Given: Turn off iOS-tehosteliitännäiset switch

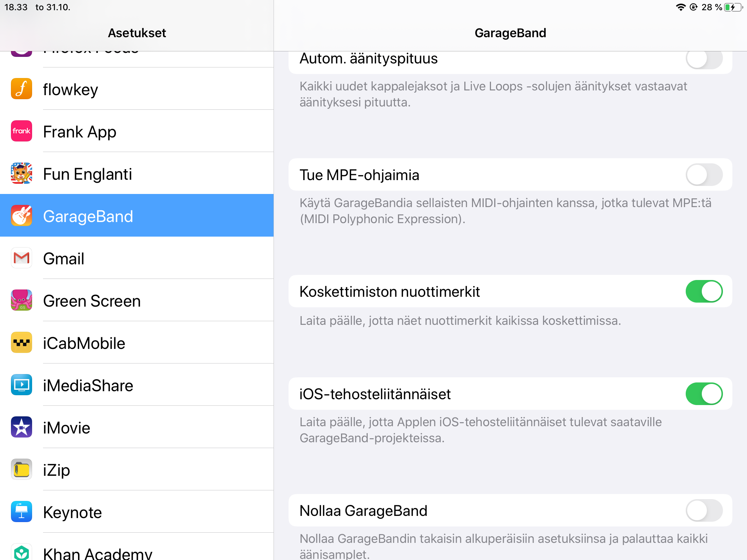Looking at the screenshot, I should tap(704, 394).
